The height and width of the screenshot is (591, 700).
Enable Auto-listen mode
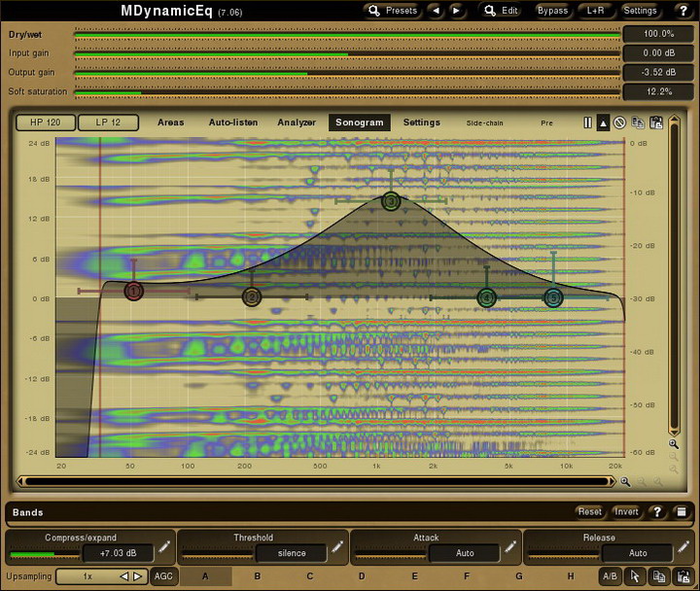233,122
